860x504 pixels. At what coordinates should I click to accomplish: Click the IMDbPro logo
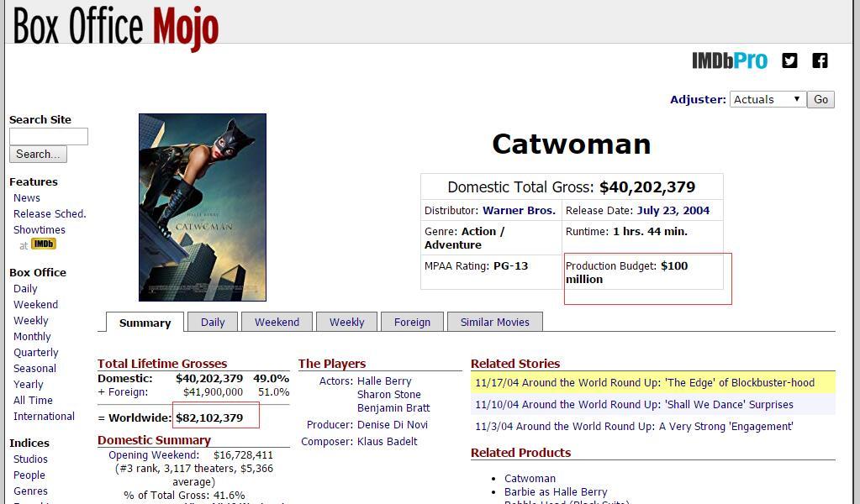click(730, 60)
